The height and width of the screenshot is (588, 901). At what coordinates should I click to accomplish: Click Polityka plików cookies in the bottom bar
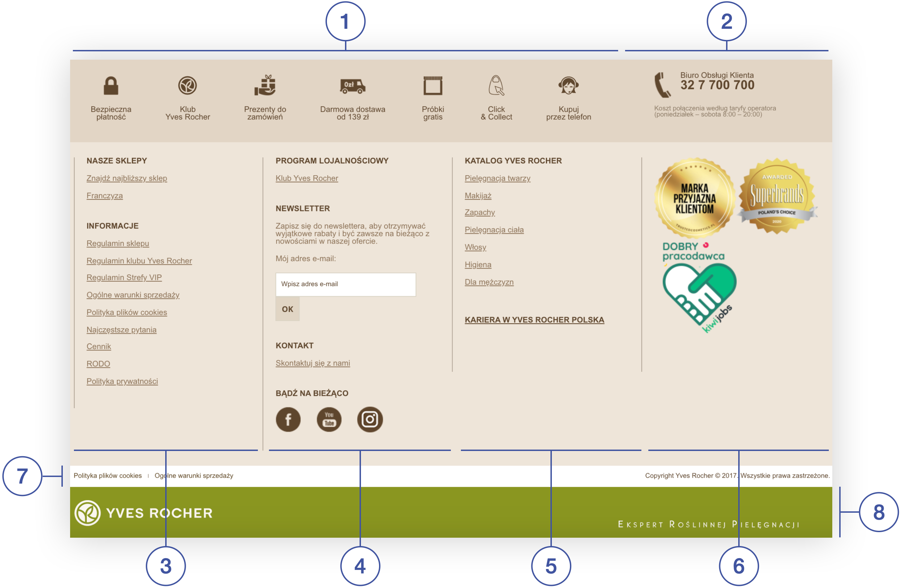pyautogui.click(x=108, y=476)
